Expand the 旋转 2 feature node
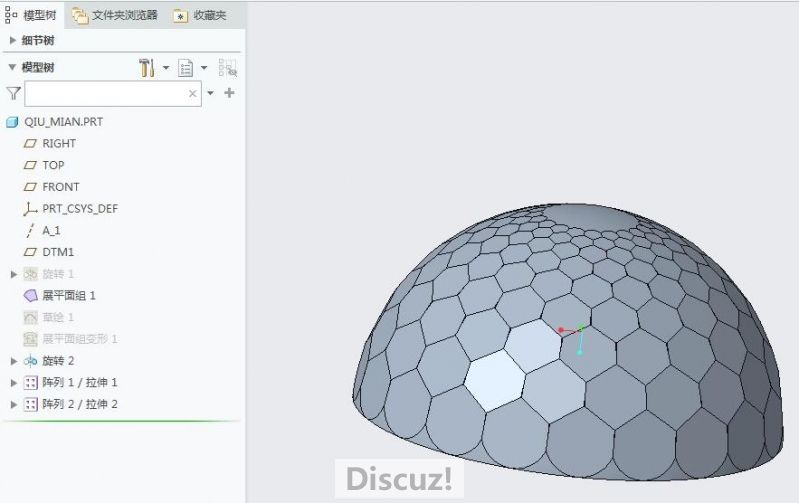799x503 pixels. coord(13,361)
